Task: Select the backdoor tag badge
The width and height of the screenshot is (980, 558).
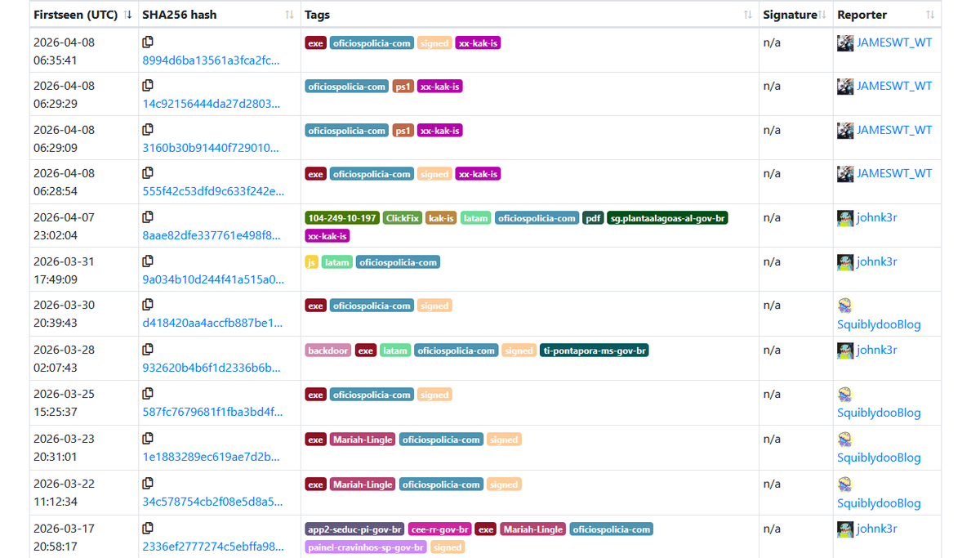Action: [x=327, y=350]
